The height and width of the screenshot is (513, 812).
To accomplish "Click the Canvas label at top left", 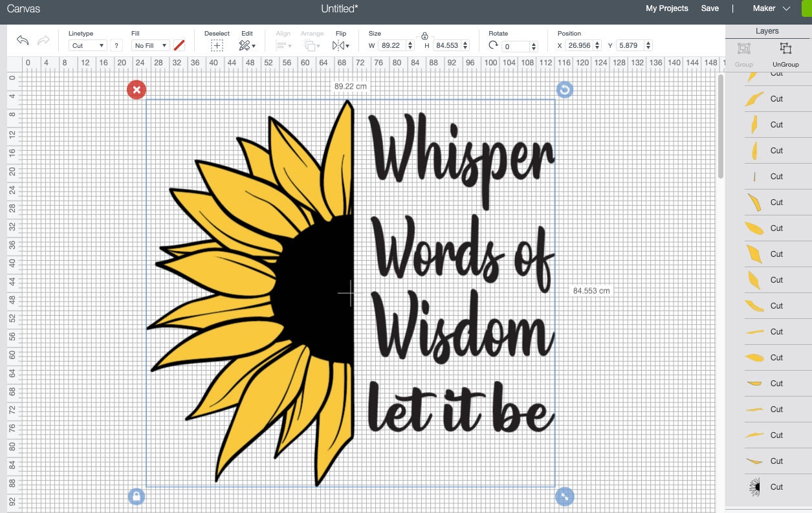I will 23,8.
